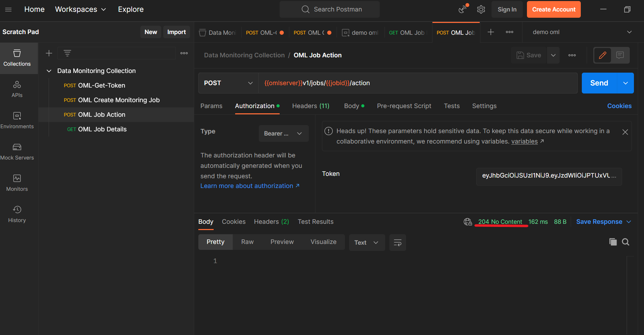Open request more actions ellipsis near Save

click(572, 55)
